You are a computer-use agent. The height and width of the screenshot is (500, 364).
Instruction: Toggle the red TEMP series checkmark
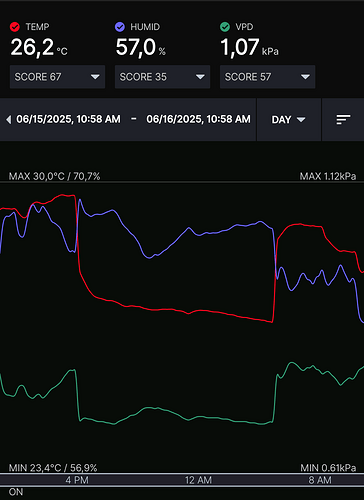pyautogui.click(x=15, y=27)
